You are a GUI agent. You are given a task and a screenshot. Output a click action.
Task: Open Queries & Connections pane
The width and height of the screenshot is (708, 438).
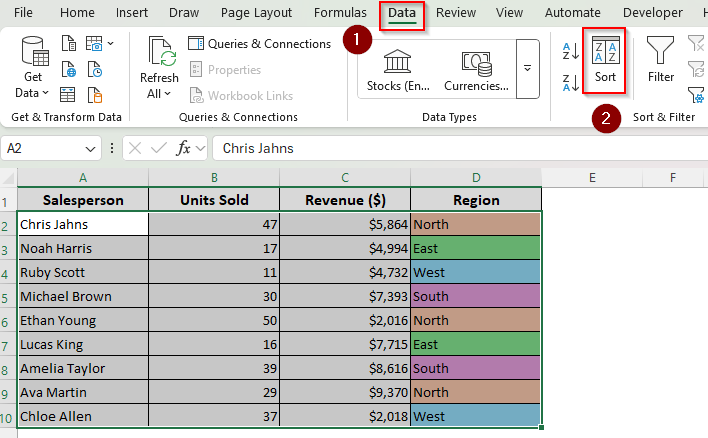pos(260,44)
